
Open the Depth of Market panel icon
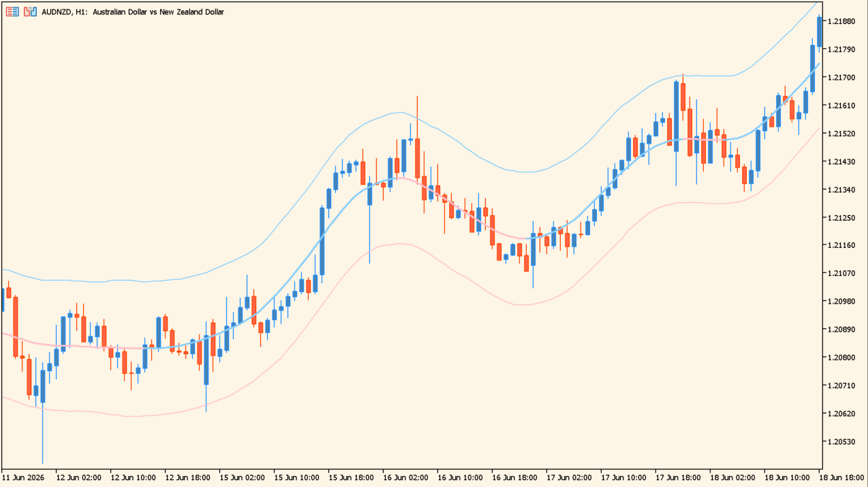coord(12,12)
